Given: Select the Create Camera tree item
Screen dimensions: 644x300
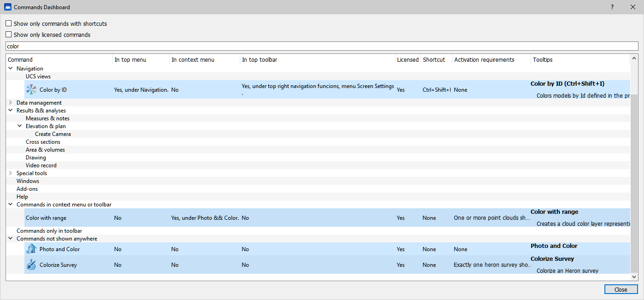Looking at the screenshot, I should click(53, 134).
